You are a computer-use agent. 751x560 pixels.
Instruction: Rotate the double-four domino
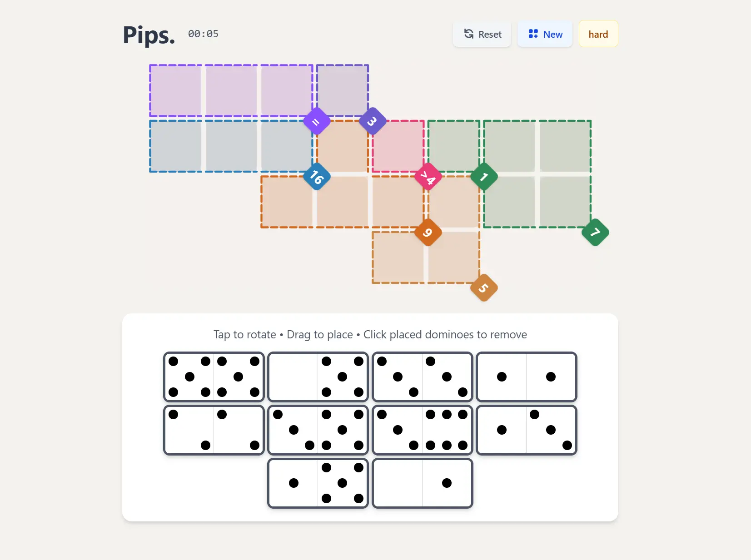tap(423, 377)
